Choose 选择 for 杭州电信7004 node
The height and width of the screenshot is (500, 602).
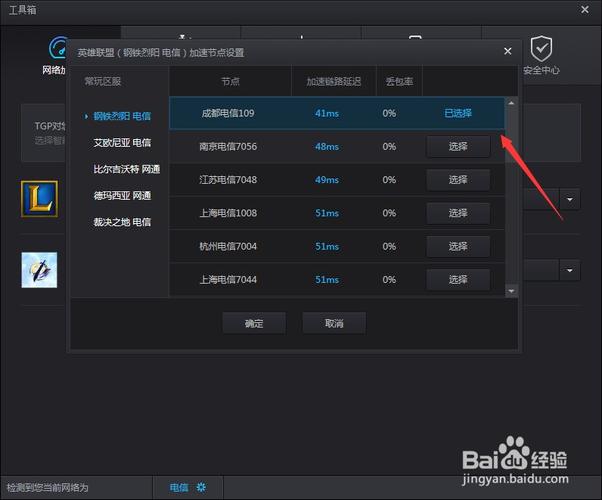pyautogui.click(x=458, y=246)
